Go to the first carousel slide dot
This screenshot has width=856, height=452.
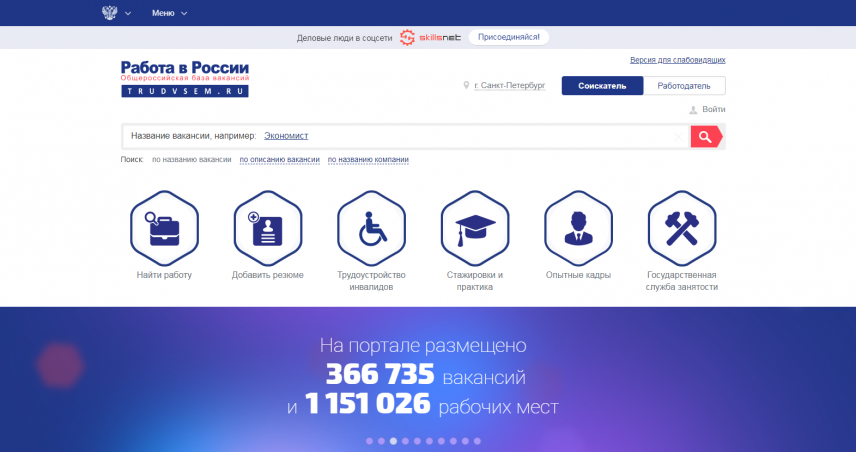point(370,441)
